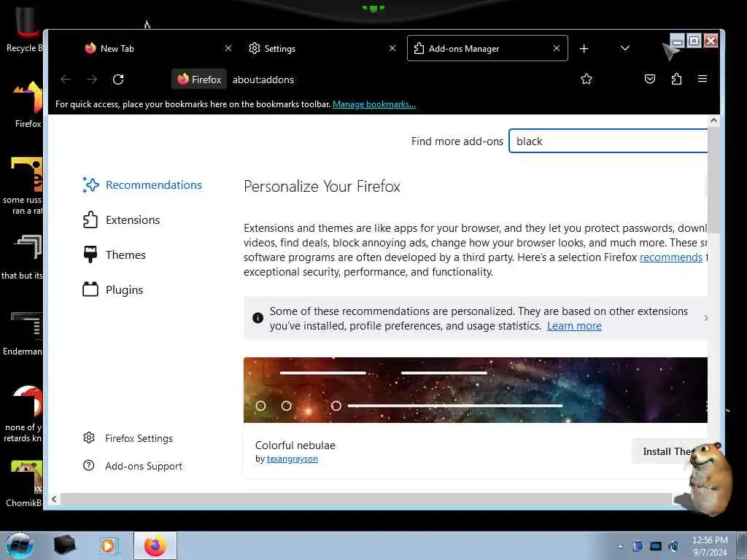Viewport: 747px width, 560px height.
Task: Open the Manage bookmarks link
Action: (374, 104)
